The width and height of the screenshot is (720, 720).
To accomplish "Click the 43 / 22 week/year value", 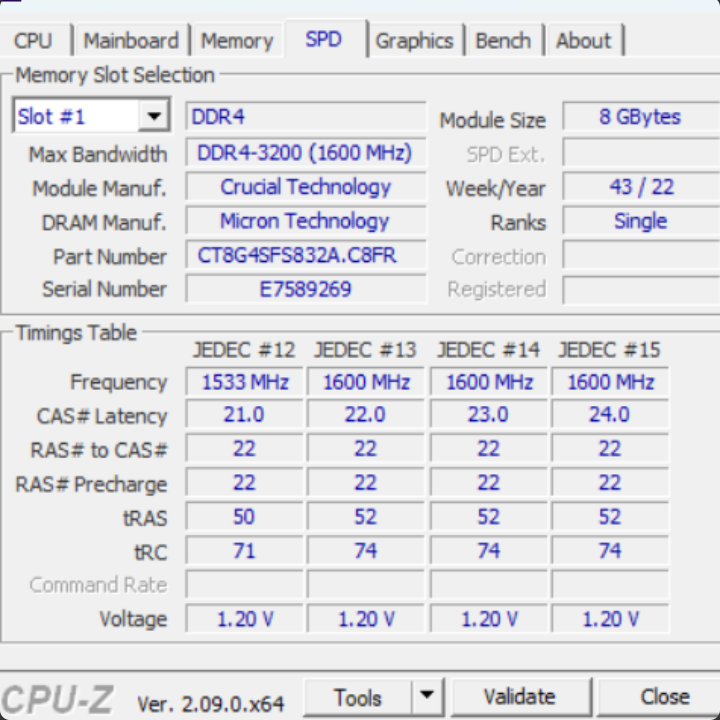I will 641,186.
